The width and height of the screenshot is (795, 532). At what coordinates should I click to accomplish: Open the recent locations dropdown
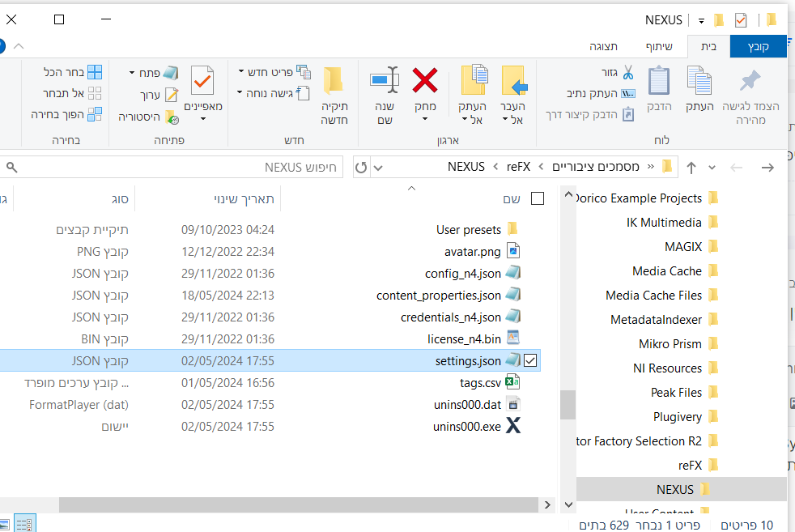pos(712,168)
